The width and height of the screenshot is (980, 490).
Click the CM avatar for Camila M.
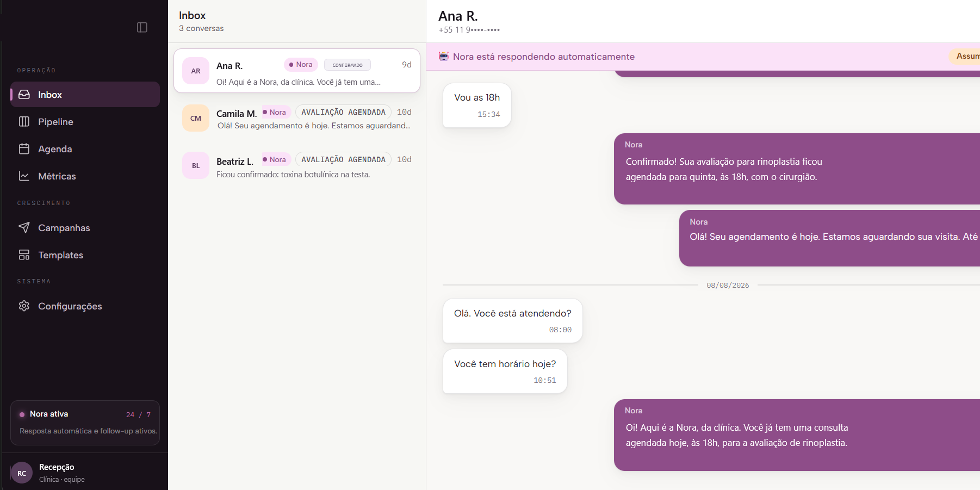click(196, 118)
